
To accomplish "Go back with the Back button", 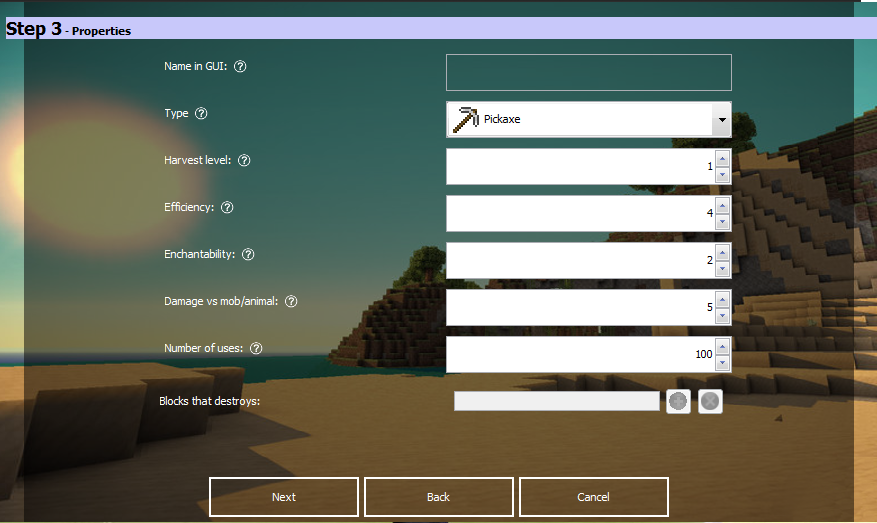I will pos(438,497).
